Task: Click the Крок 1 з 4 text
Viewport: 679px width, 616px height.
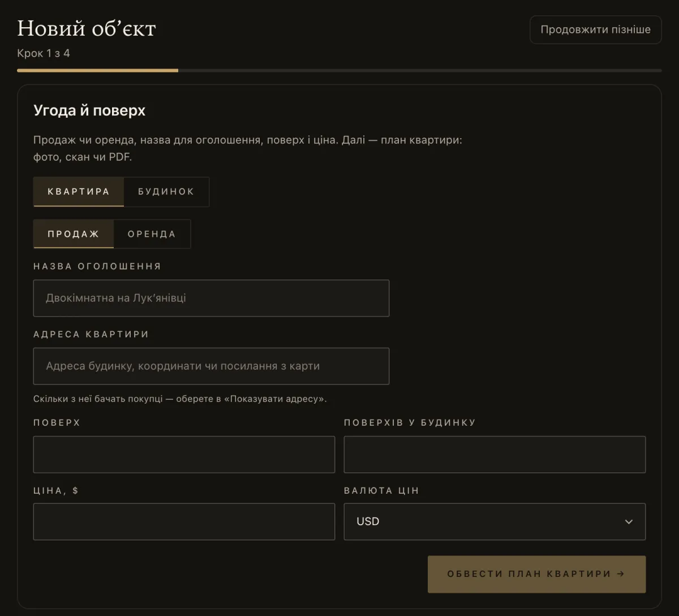Action: click(44, 53)
